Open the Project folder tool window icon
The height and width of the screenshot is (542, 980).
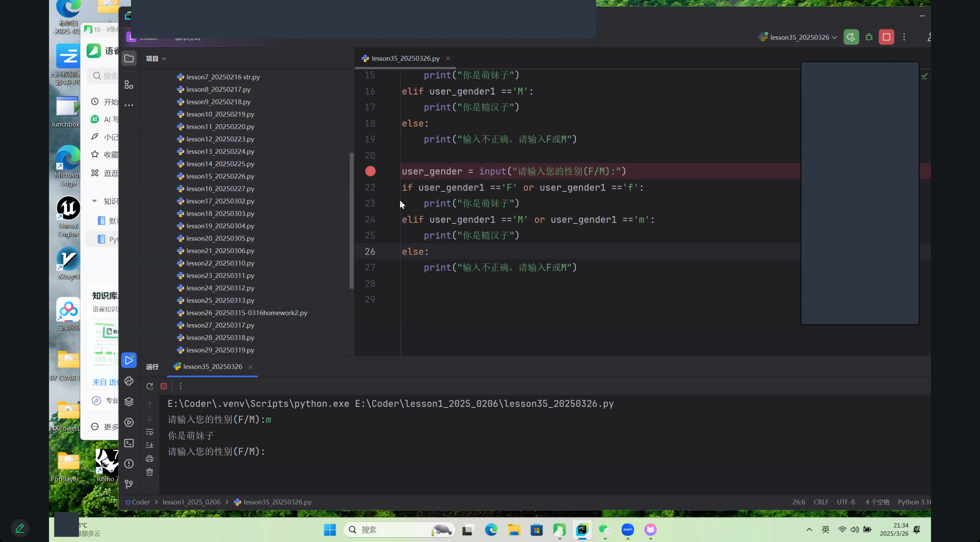129,59
